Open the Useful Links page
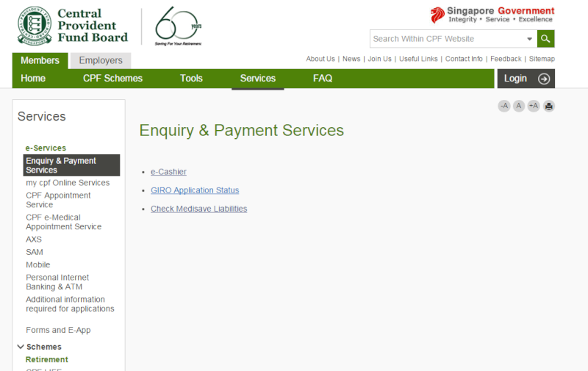Image resolution: width=588 pixels, height=371 pixels. click(418, 59)
